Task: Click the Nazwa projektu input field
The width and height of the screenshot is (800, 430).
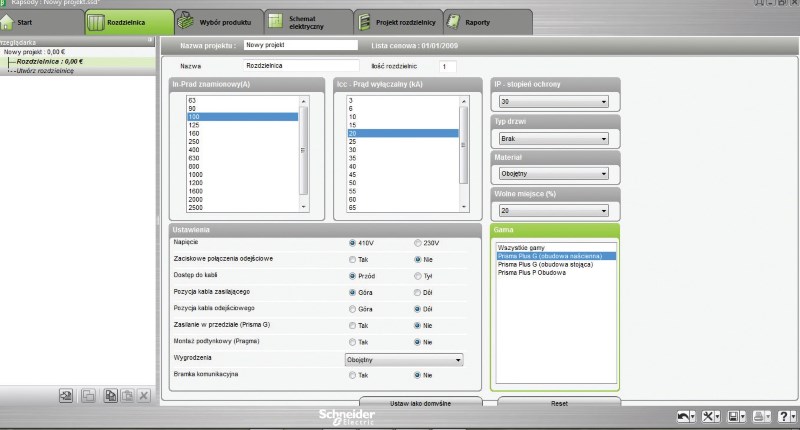Action: coord(301,45)
